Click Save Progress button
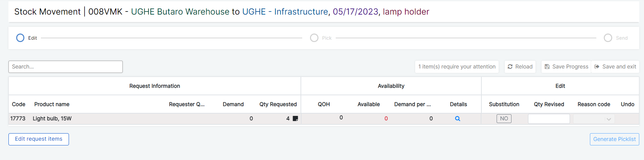The image size is (644, 160). pos(566,67)
